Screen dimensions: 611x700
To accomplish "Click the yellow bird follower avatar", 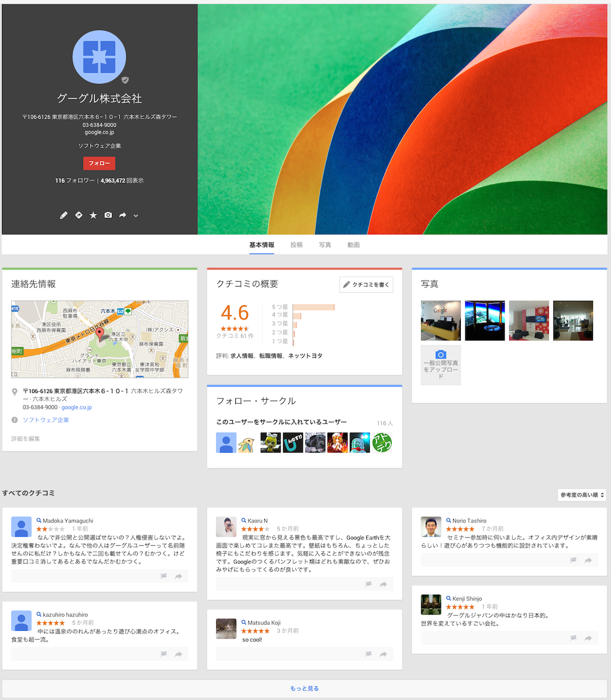I will pyautogui.click(x=246, y=442).
